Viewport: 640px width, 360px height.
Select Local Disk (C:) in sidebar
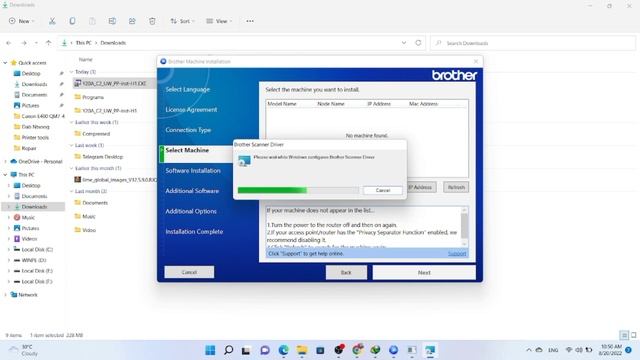37,249
